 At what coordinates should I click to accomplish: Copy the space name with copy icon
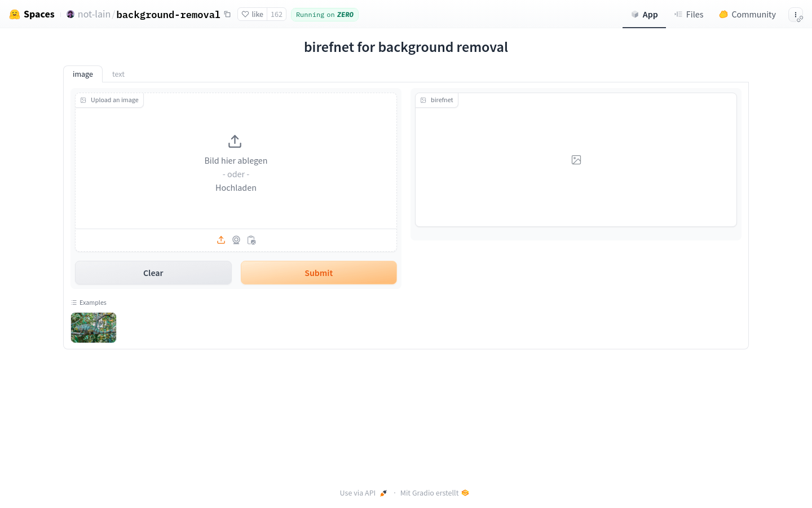[227, 14]
